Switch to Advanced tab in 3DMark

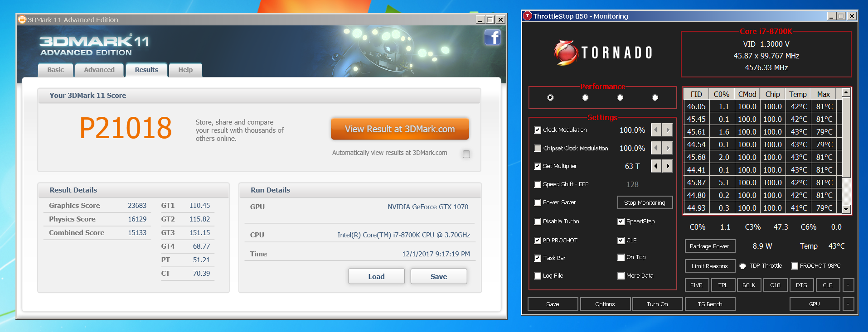click(x=99, y=70)
